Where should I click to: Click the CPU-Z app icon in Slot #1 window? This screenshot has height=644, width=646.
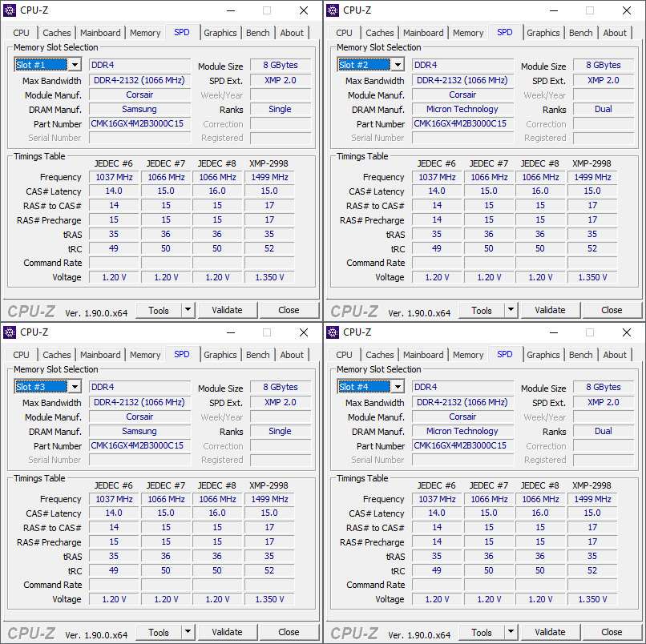(10, 10)
